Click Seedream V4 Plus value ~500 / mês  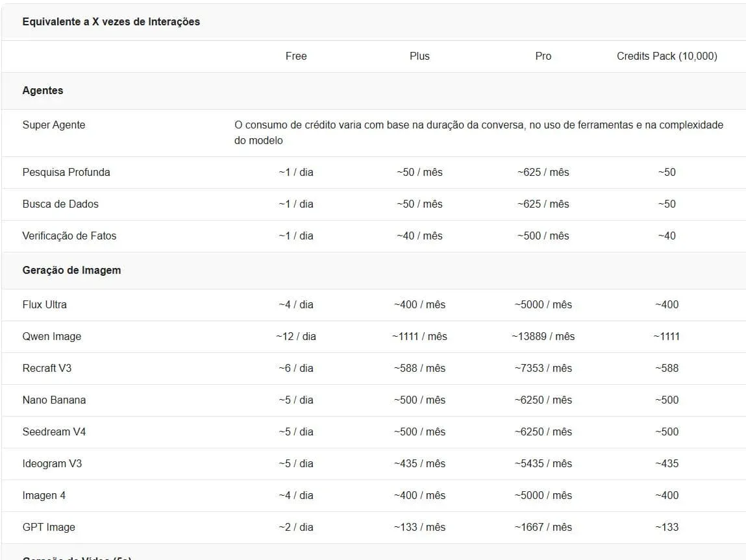click(419, 432)
